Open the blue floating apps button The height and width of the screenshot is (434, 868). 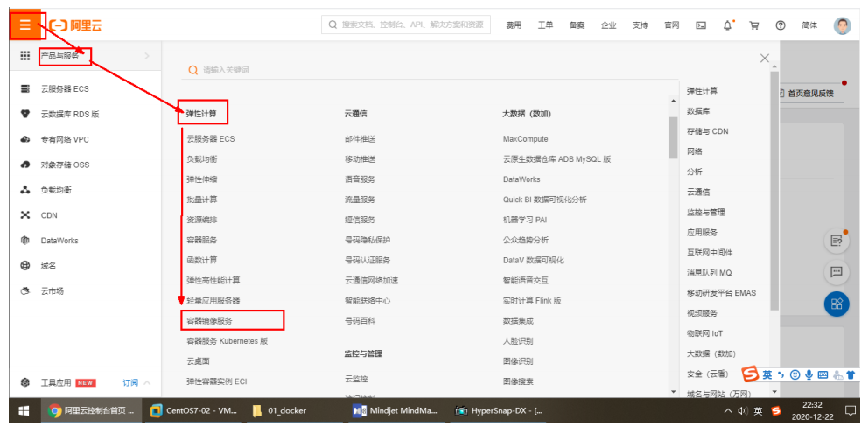836,304
